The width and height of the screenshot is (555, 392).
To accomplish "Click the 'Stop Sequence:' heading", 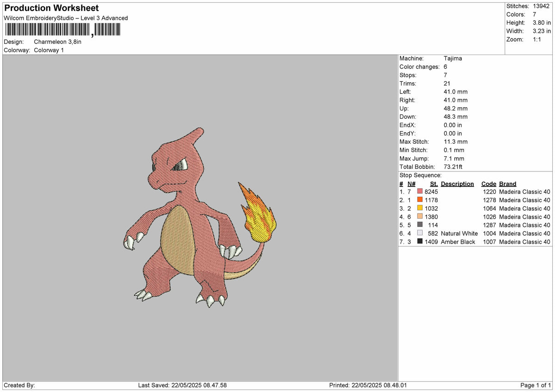I will (x=420, y=175).
